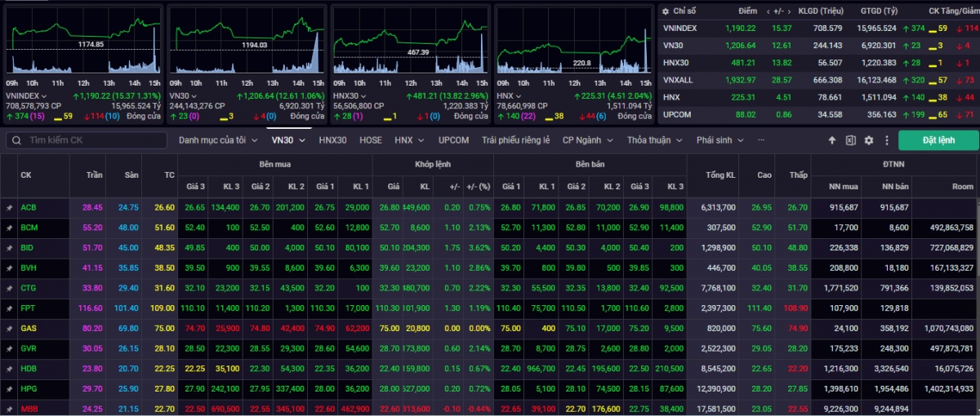980x416 pixels.
Task: Pin the FPT stock row
Action: point(10,308)
